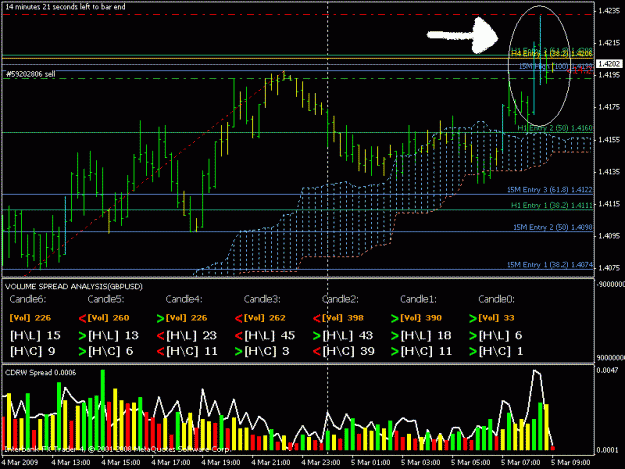Screen dimensions: 625x469
Task: Click the '[H\L] 43' value under Candle2
Action: point(348,336)
